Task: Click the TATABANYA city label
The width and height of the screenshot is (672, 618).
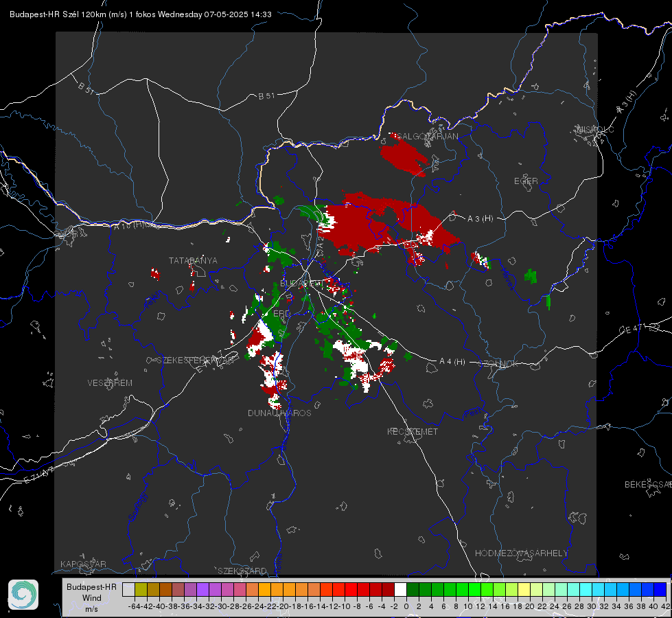Action: [193, 261]
